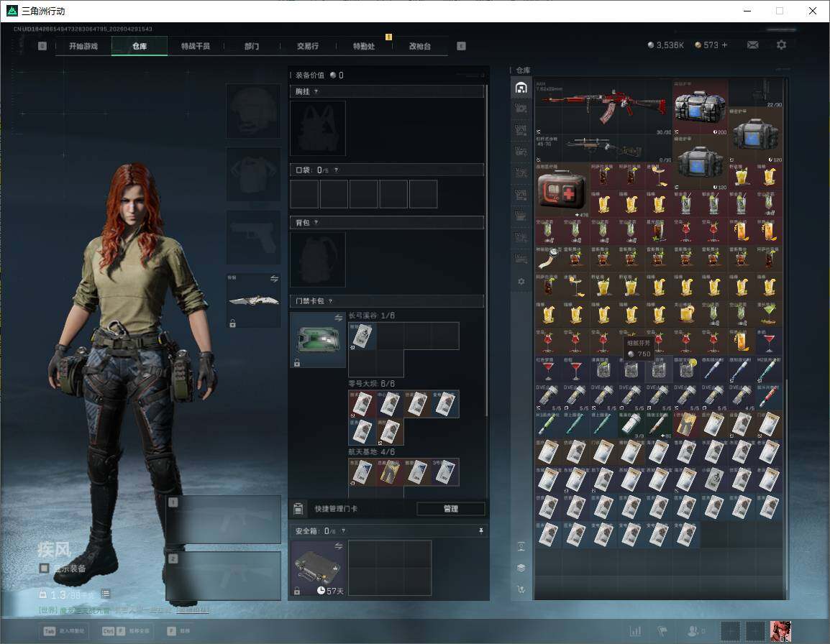Click the 零号大坝 6/6 label
The height and width of the screenshot is (644, 830).
click(372, 384)
